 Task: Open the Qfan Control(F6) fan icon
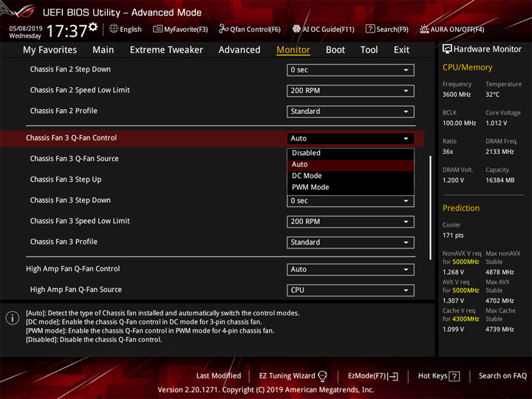[223, 29]
